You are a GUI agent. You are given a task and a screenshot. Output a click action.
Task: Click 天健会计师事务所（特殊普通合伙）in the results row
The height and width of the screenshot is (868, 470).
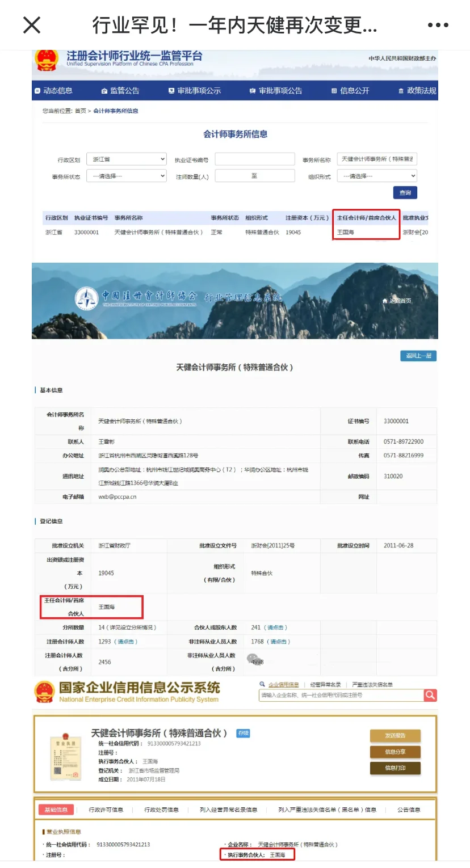coord(158,233)
